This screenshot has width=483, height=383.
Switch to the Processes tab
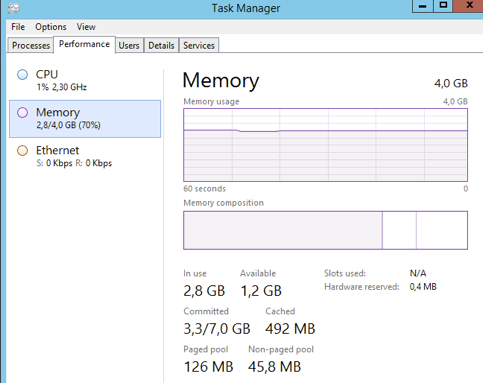tap(31, 45)
